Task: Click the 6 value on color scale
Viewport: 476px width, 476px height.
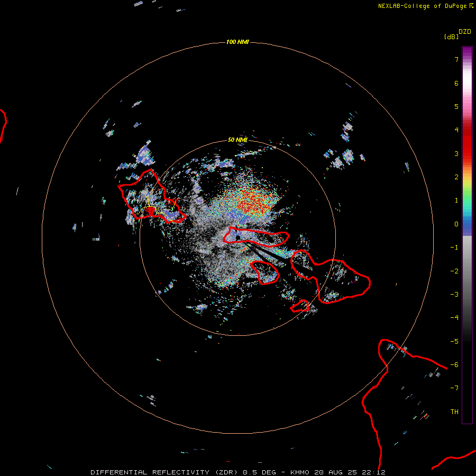Action: pos(456,83)
